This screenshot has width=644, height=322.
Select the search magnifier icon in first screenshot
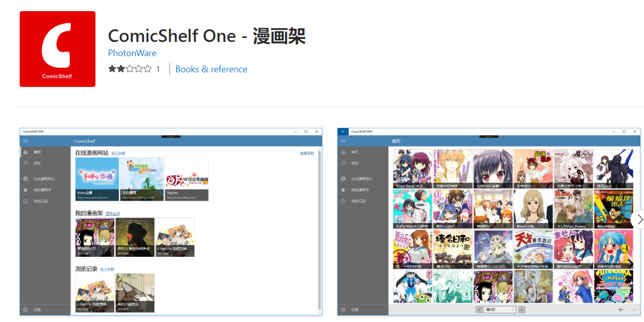(x=25, y=163)
